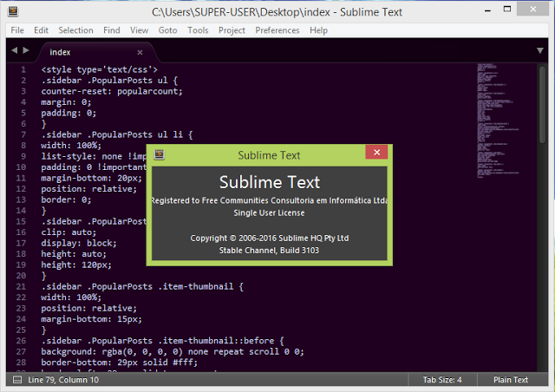Viewport: 555px width, 392px height.
Task: Open the Goto menu
Action: [x=167, y=30]
